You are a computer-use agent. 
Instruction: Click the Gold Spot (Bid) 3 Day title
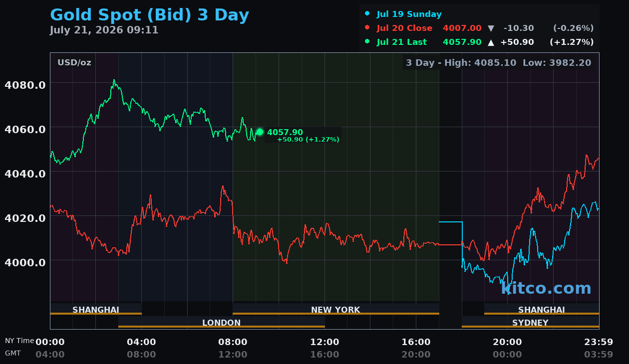[x=149, y=15]
